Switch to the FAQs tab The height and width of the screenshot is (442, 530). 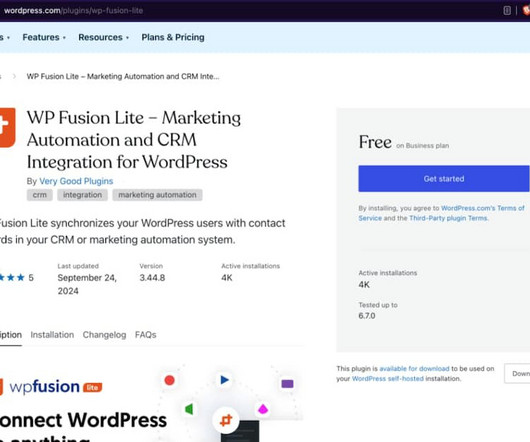click(146, 335)
